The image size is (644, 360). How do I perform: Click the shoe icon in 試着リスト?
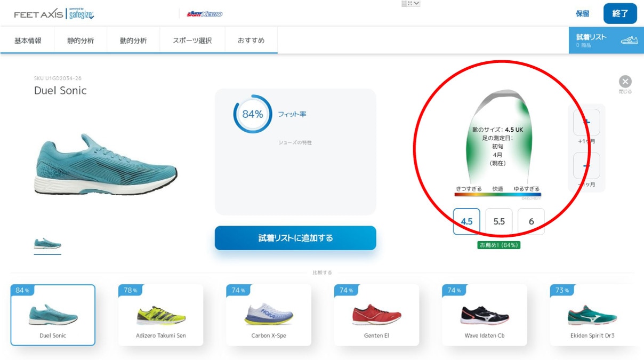pos(629,41)
